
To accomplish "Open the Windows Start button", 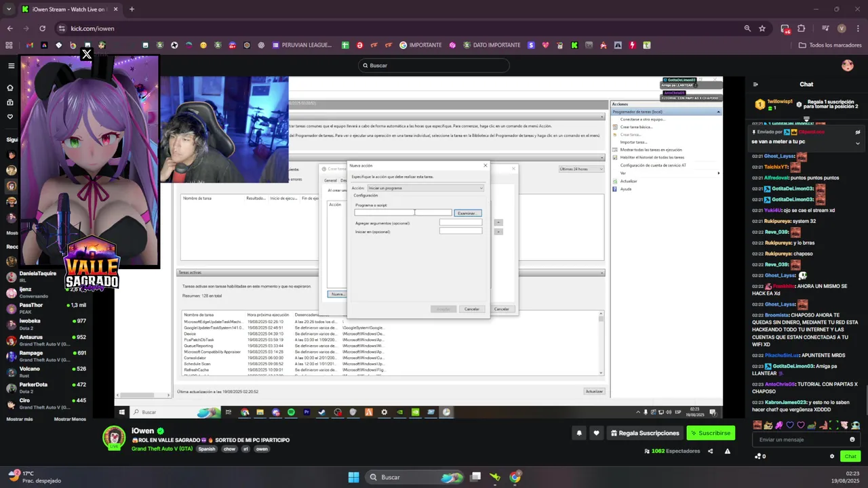I will point(353,477).
